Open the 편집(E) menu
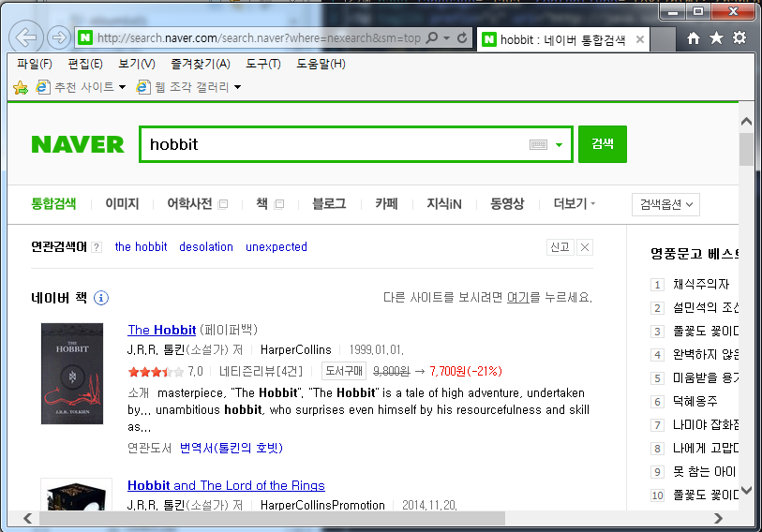Viewport: 762px width, 532px height. (85, 64)
